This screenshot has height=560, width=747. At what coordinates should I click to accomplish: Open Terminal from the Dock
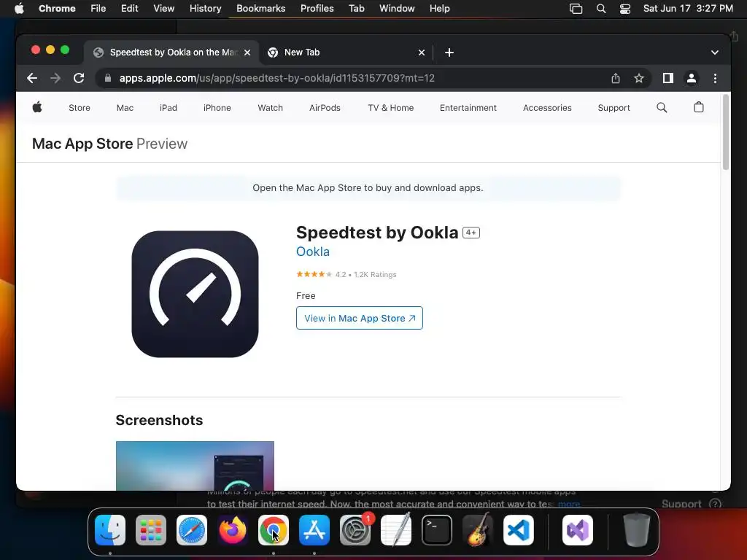click(x=437, y=530)
